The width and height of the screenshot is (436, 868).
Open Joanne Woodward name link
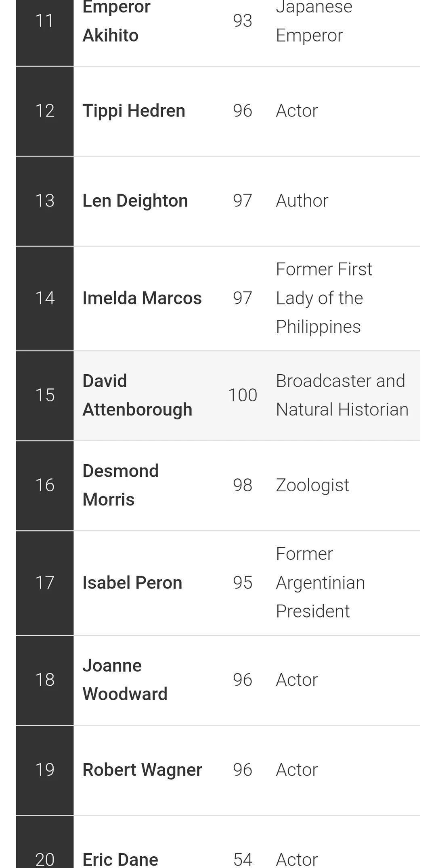click(125, 680)
